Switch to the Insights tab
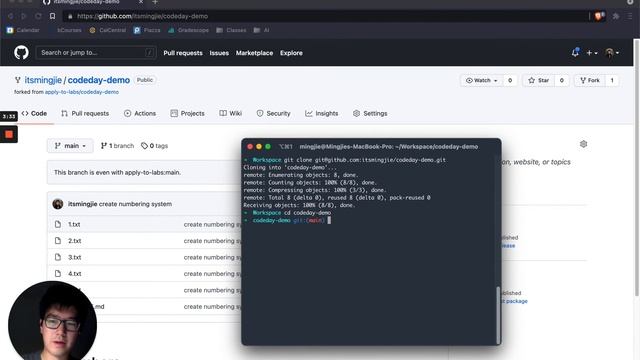640x360 pixels. pyautogui.click(x=321, y=113)
